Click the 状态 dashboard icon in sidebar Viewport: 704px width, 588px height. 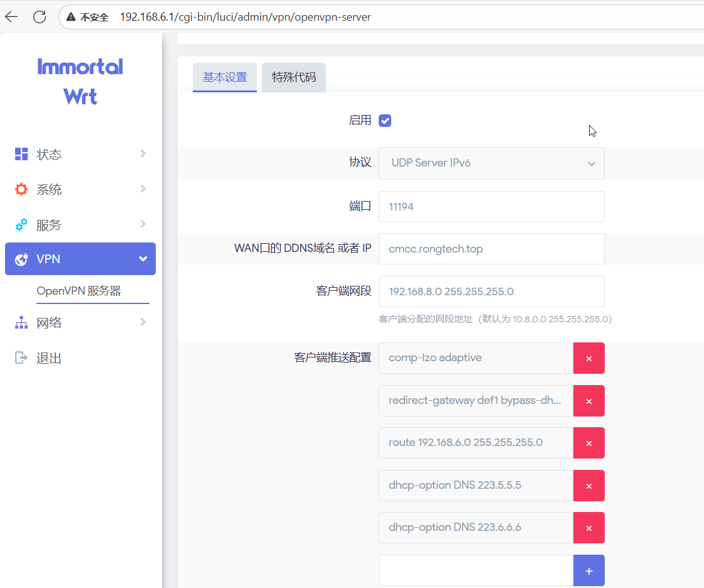point(21,154)
